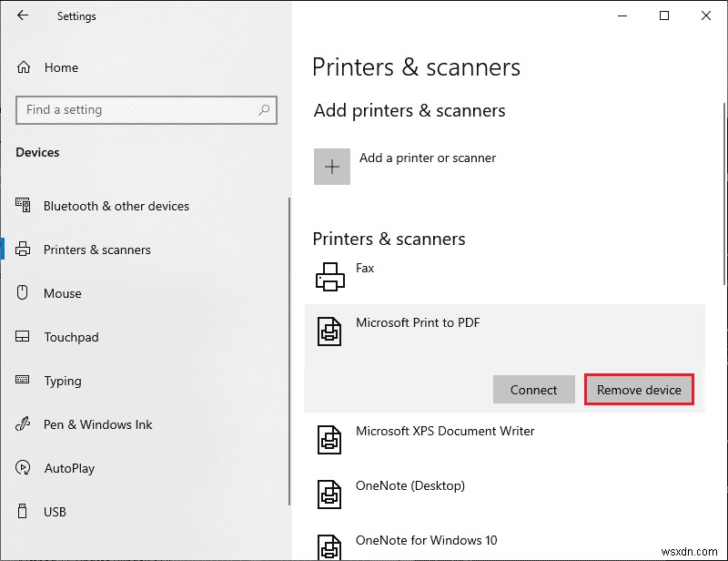
Task: Open Pen & Windows Ink settings
Action: (x=25, y=424)
